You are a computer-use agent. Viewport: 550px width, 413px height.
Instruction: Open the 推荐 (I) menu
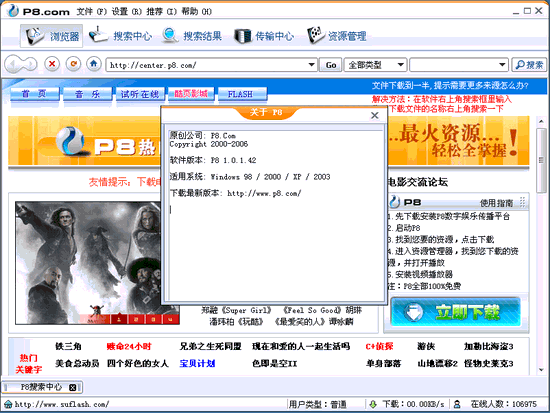pyautogui.click(x=161, y=12)
